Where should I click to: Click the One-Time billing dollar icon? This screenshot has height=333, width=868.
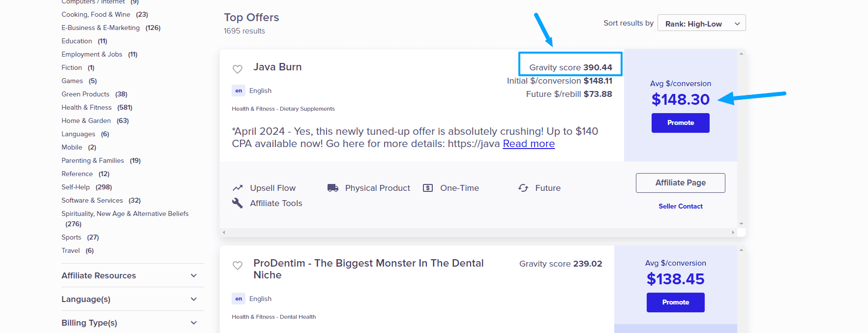pyautogui.click(x=428, y=188)
